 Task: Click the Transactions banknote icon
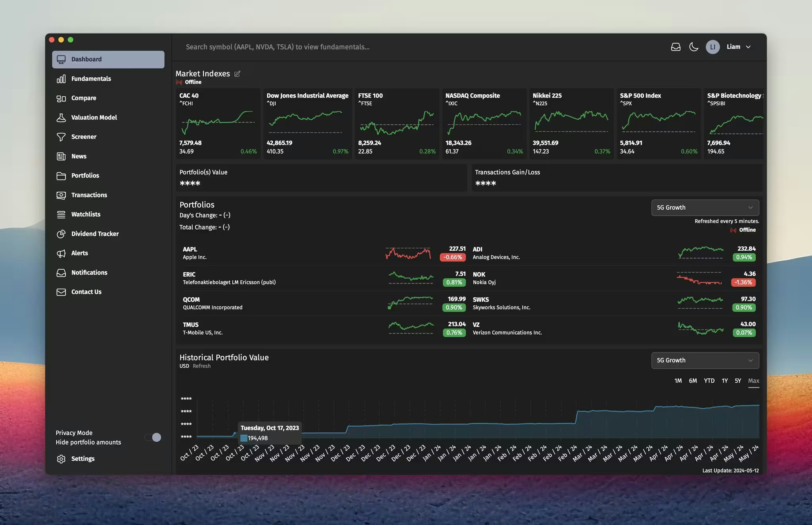(x=61, y=195)
